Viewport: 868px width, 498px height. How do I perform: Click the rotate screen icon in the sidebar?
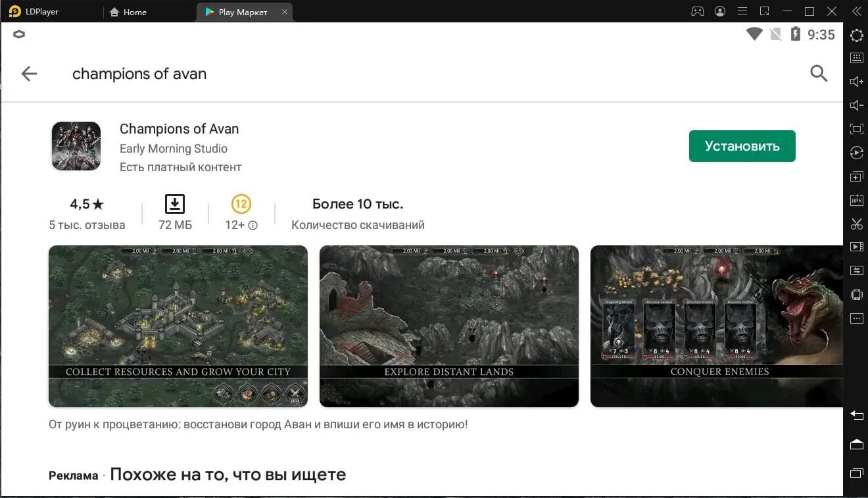click(856, 153)
